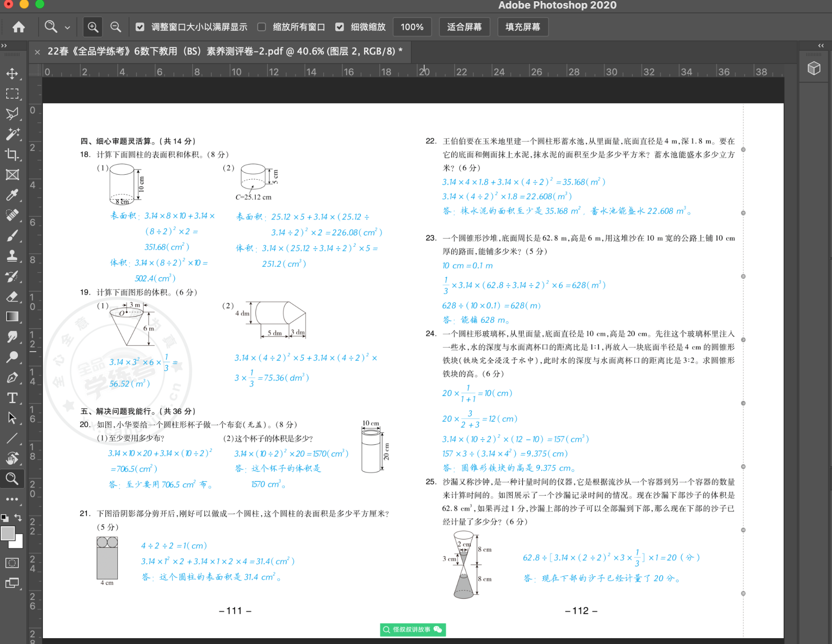832x644 pixels.
Task: Click the Home screen icon
Action: pos(19,27)
